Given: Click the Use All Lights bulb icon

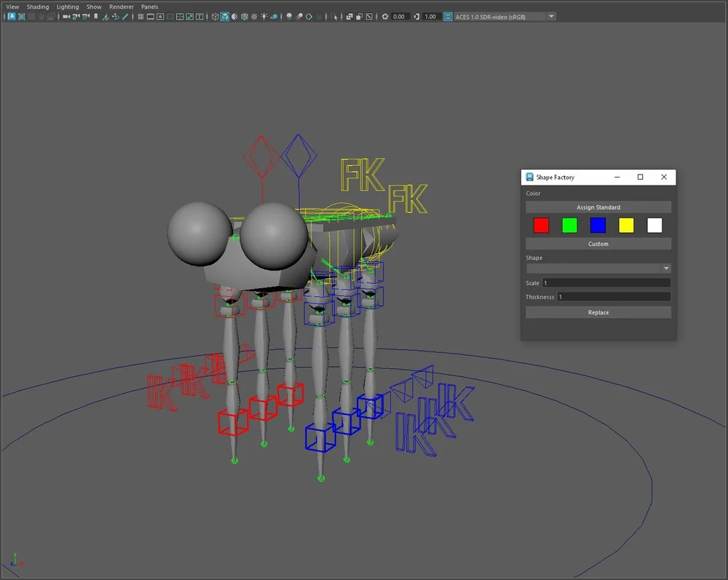Looking at the screenshot, I should click(x=264, y=17).
